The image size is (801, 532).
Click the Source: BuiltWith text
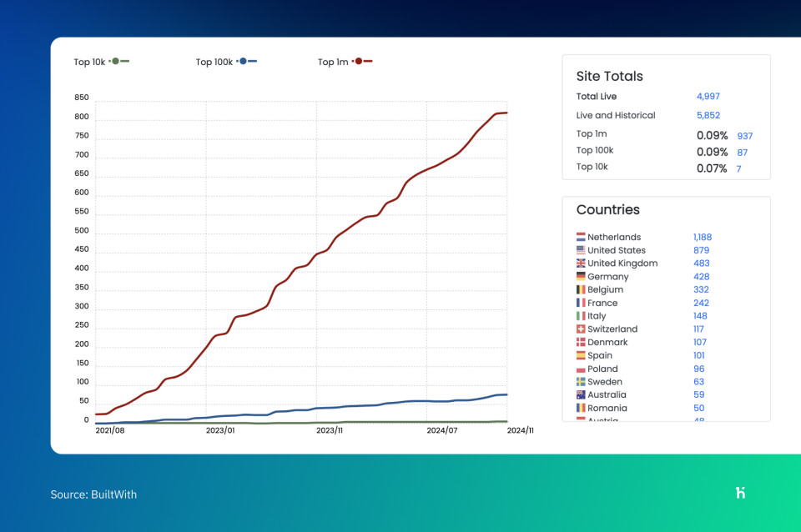tap(93, 494)
